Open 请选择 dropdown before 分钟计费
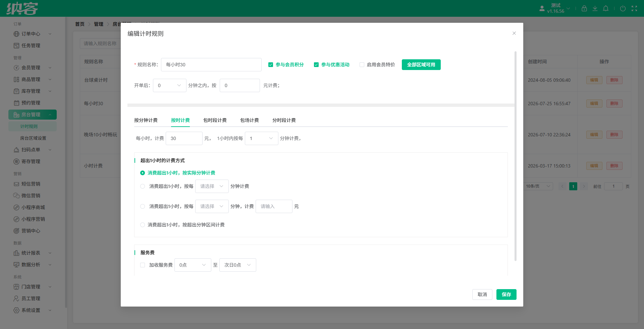 tap(212, 186)
